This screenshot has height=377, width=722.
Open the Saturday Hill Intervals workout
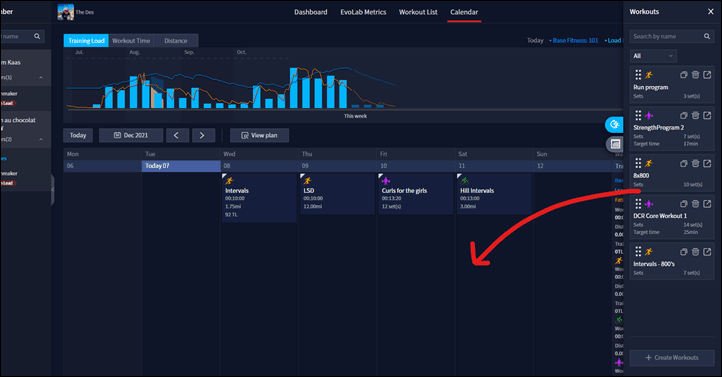[x=494, y=194]
